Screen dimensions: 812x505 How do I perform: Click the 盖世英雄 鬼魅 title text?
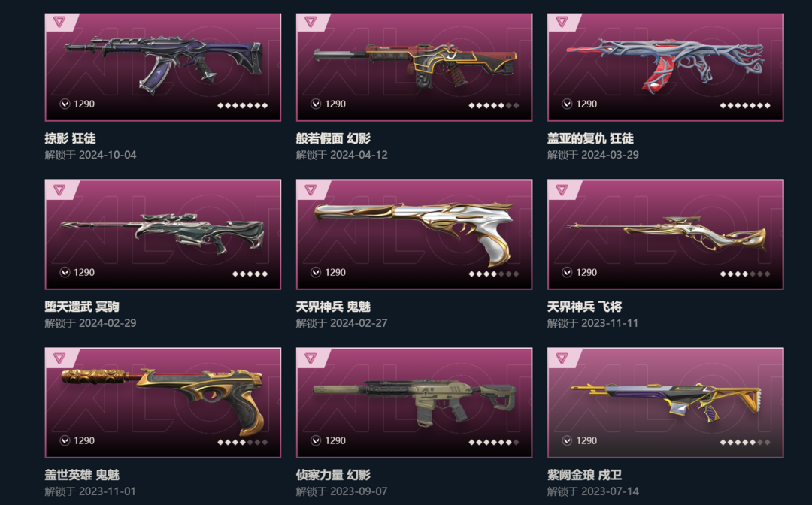(x=82, y=474)
